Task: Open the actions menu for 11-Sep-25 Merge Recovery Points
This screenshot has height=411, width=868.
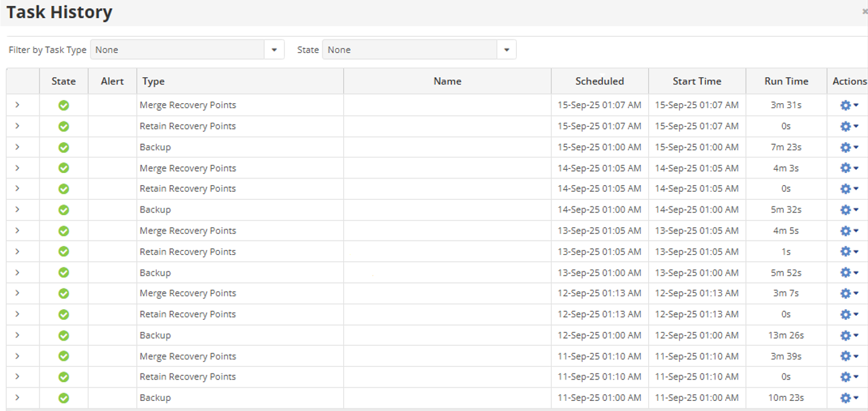Action: tap(849, 356)
